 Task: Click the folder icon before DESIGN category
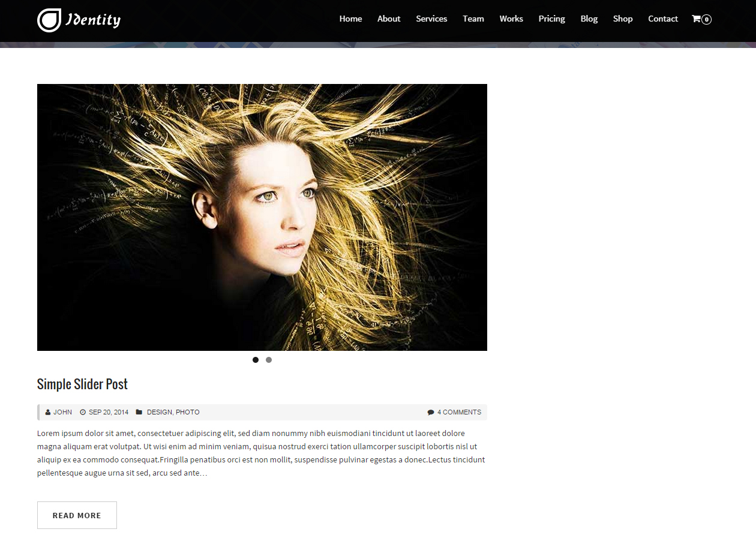(139, 412)
